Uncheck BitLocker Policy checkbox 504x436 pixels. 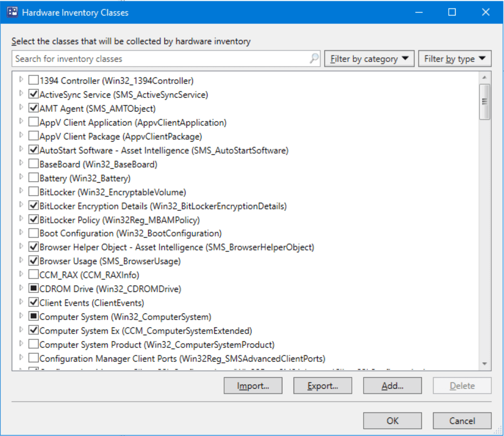[x=34, y=219]
